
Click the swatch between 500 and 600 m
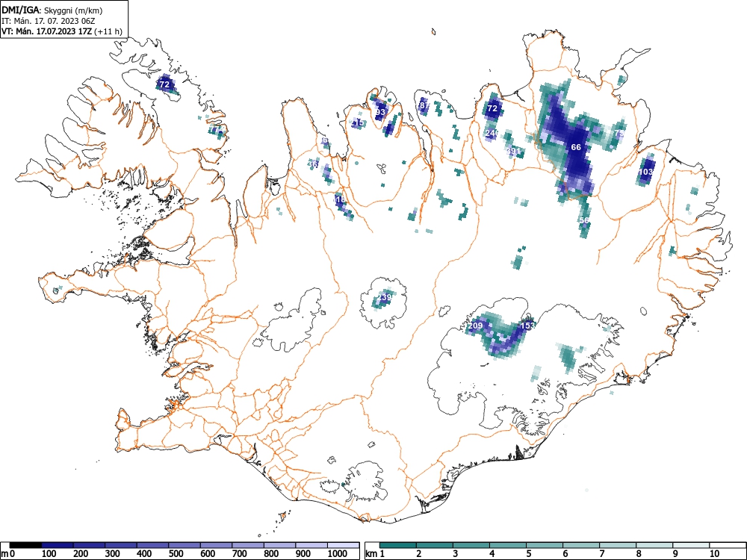tap(185, 545)
